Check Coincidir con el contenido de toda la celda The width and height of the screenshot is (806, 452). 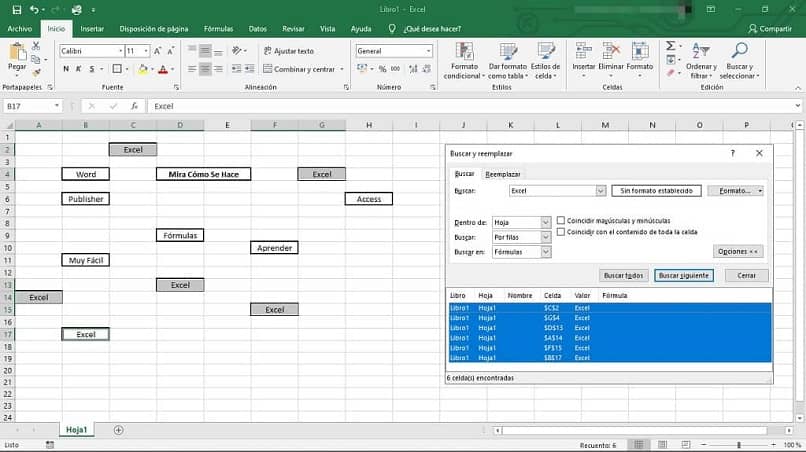pos(561,232)
